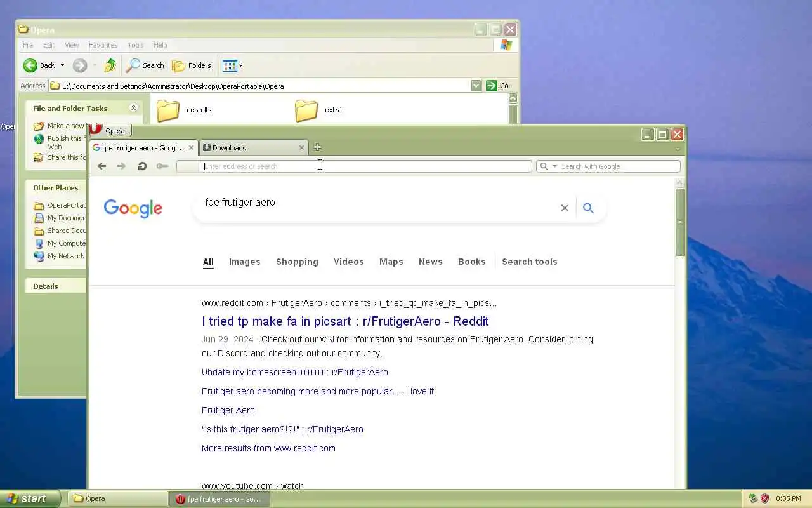Click the green Go arrow in Explorer
Screen dimensions: 812x508
[491, 86]
